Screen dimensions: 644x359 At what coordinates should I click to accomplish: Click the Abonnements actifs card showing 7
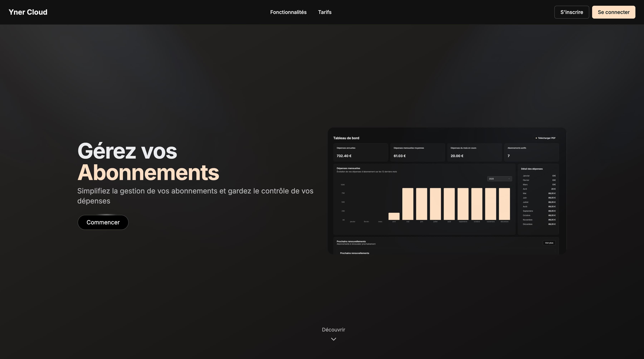(531, 152)
